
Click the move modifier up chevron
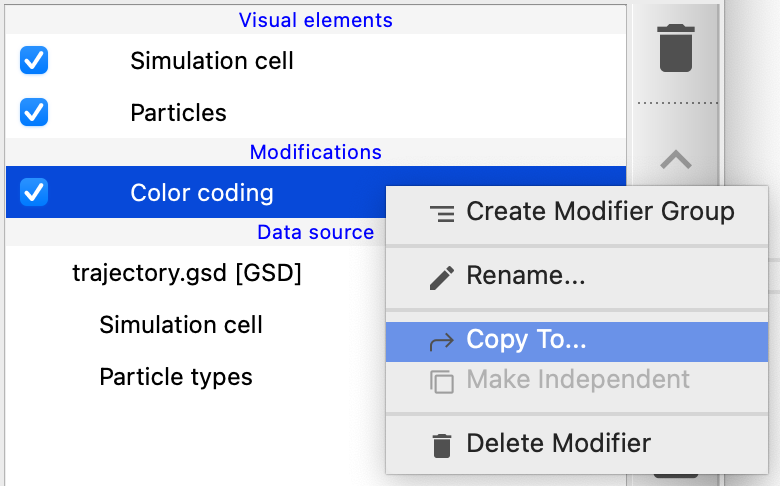click(676, 159)
